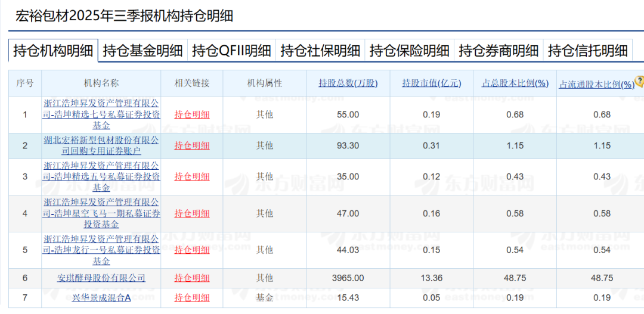
Task: Open 持仓明细 for 浩坤精选五号 row
Action: [192, 176]
